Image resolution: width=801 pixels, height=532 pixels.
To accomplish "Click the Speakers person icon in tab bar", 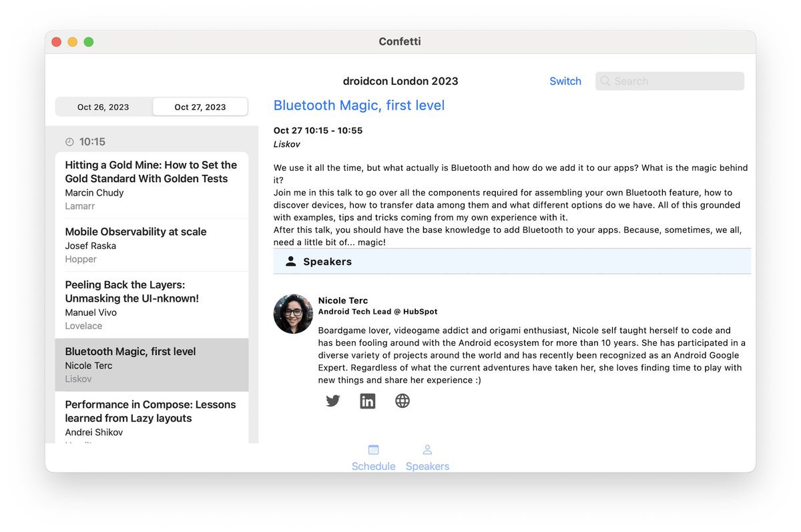I will coord(428,450).
